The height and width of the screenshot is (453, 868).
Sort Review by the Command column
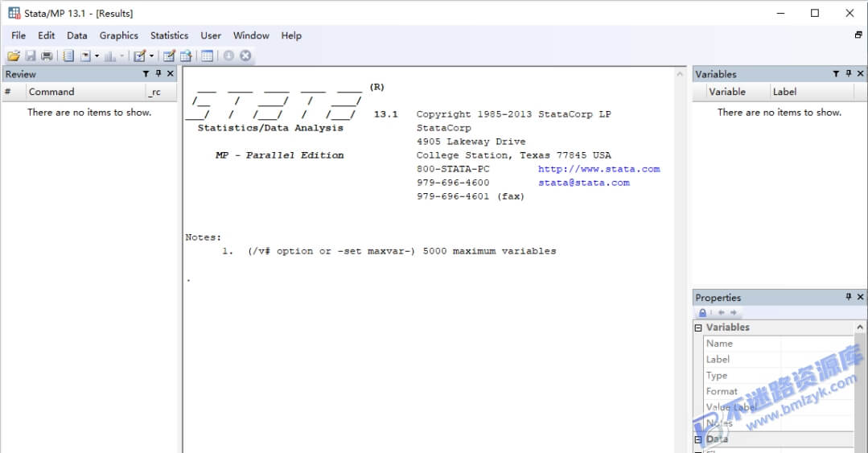[86, 92]
